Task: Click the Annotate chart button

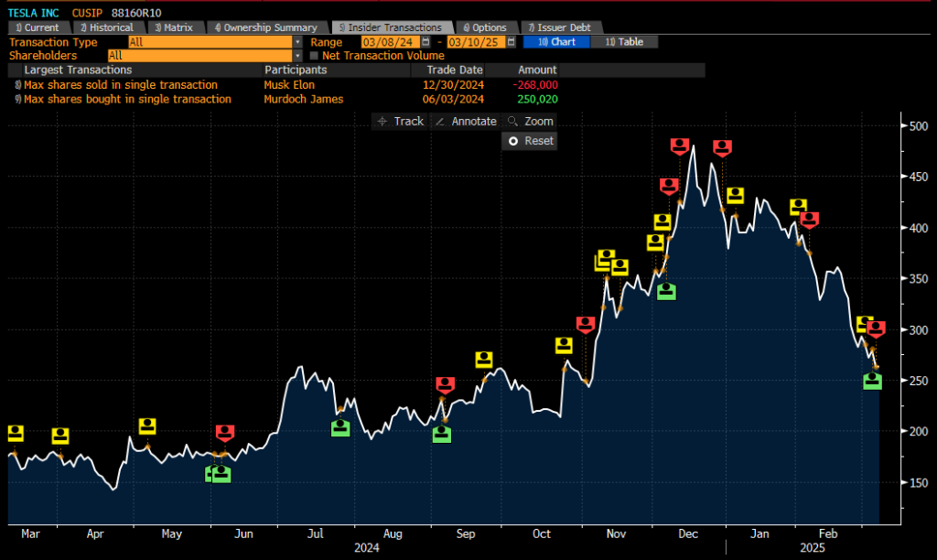Action: coord(466,122)
